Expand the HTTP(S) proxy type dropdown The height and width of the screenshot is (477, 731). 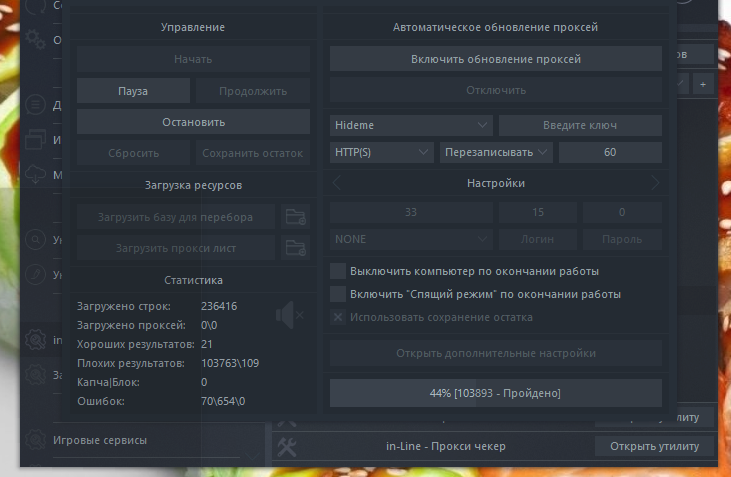click(380, 152)
